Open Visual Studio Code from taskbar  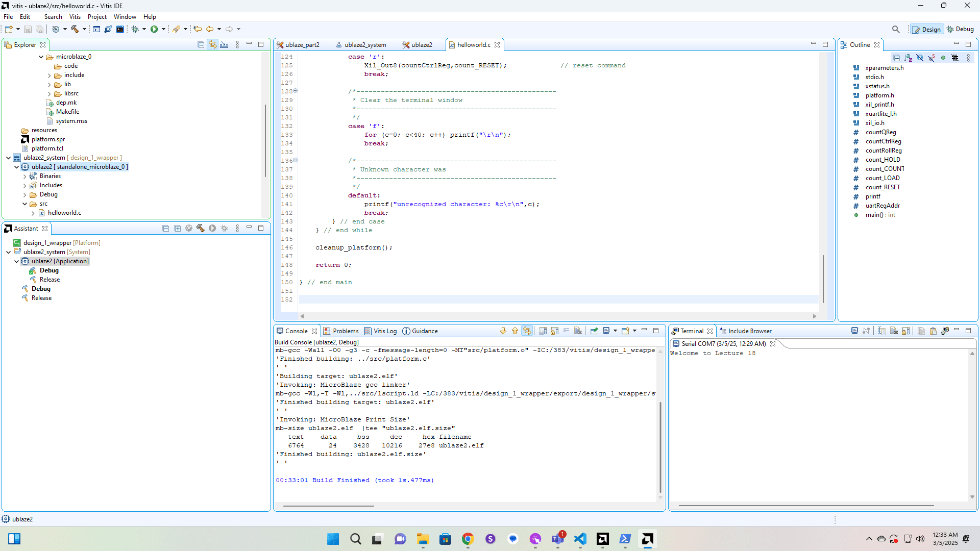[580, 539]
